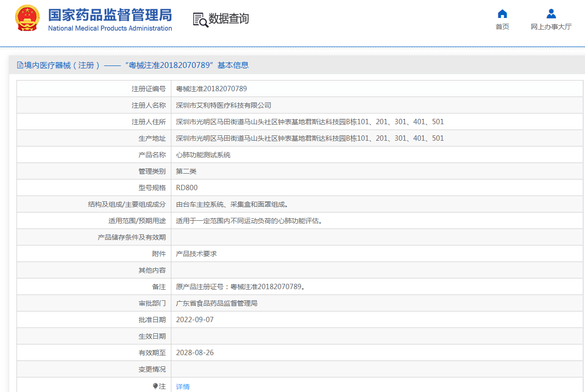Click the product name 心肺功能测试系统

(x=203, y=155)
